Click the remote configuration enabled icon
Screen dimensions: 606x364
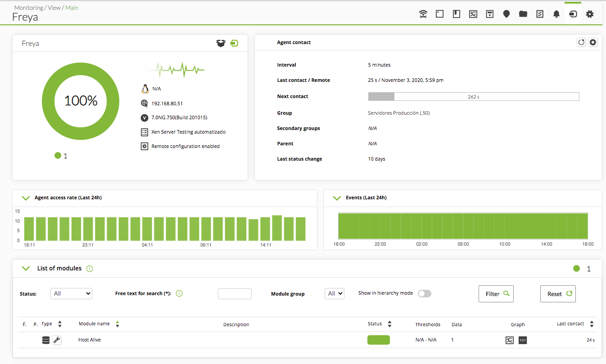click(145, 146)
